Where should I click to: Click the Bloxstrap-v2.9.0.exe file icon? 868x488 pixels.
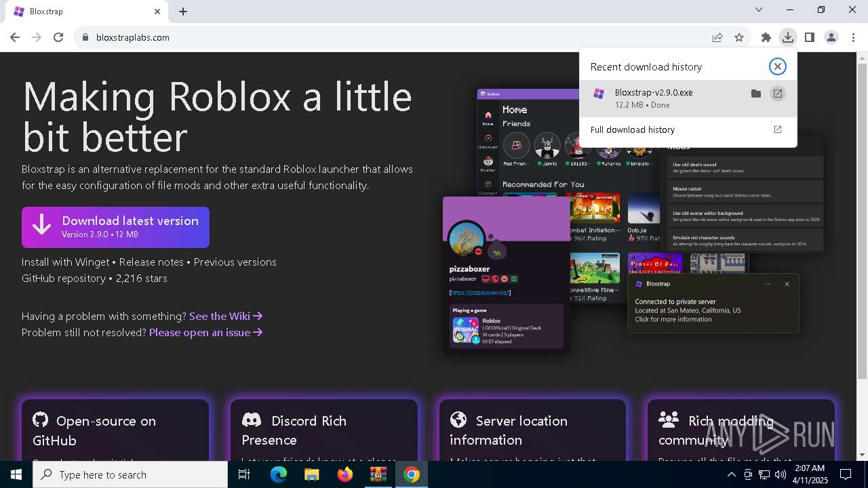(599, 94)
